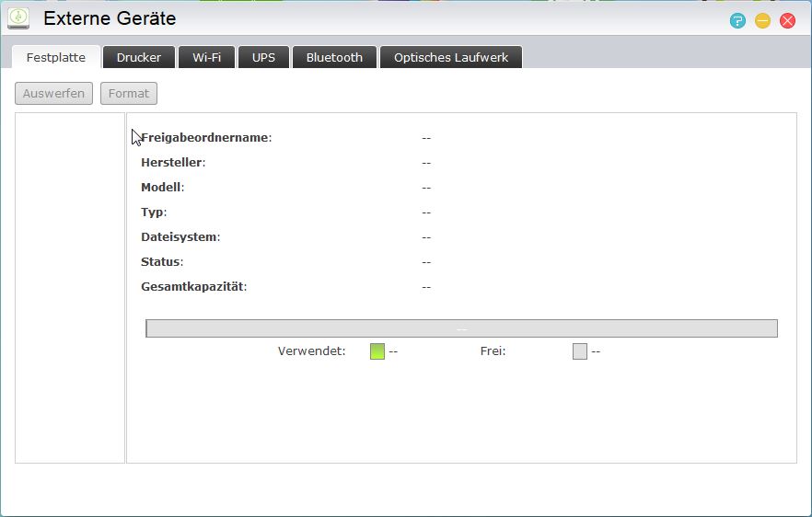Switch to the Drucker tab

click(x=139, y=57)
